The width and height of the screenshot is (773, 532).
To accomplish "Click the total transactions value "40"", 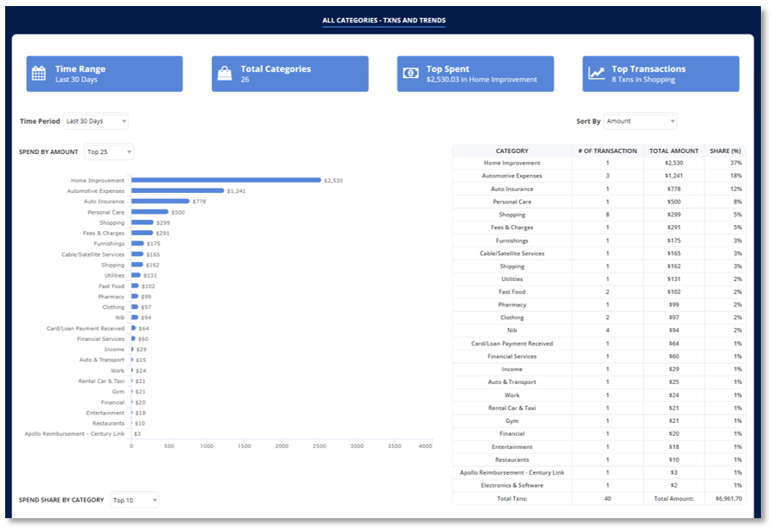I will click(608, 499).
